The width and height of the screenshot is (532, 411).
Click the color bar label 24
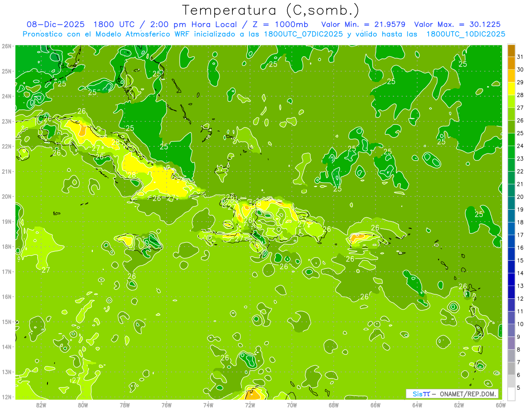(x=520, y=146)
